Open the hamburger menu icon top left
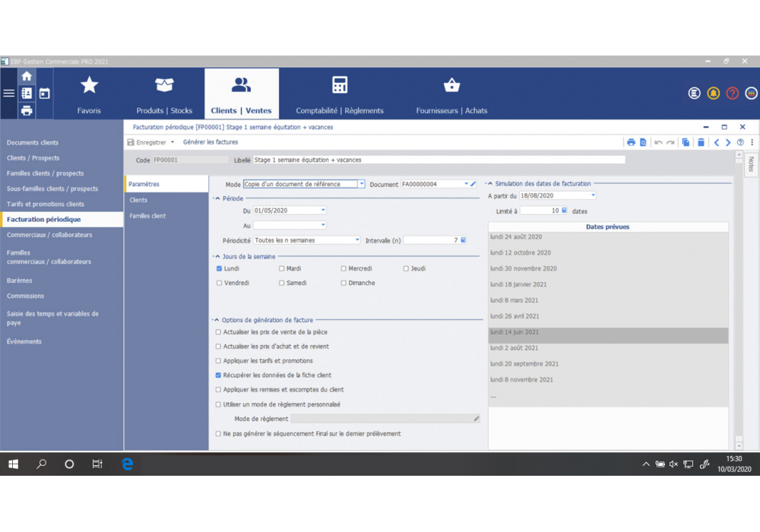The image size is (760, 532). click(x=8, y=93)
